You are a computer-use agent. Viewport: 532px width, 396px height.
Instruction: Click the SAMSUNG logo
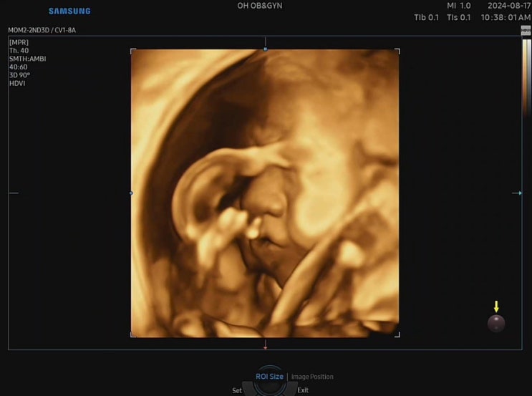[69, 11]
